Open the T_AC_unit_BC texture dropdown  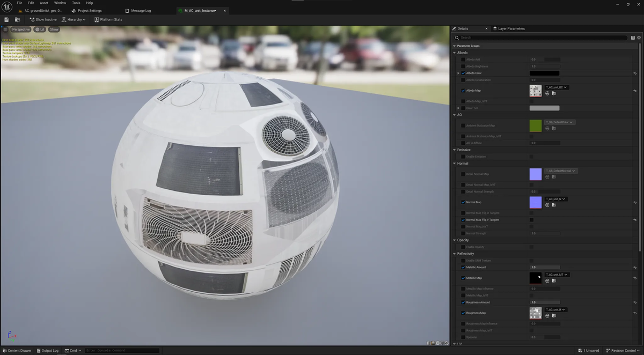[557, 87]
